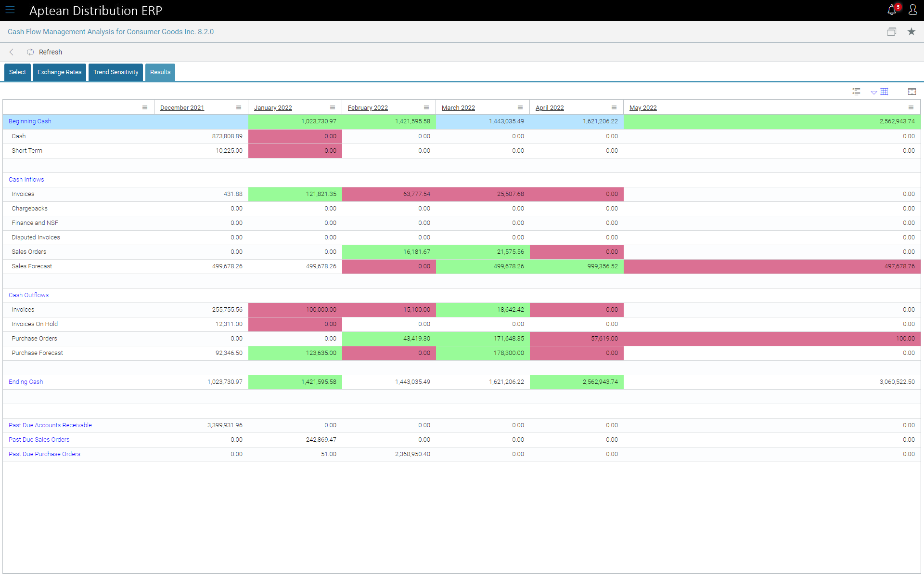Click the downward chevron sort icon in toolbar
Viewport: 924px width, 578px height.
pos(872,91)
